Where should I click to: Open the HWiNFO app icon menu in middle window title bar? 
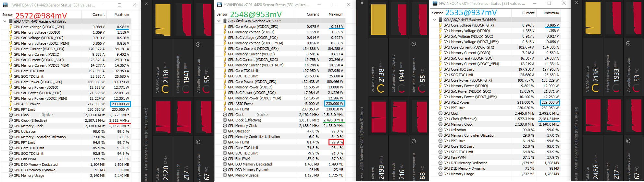(219, 5)
